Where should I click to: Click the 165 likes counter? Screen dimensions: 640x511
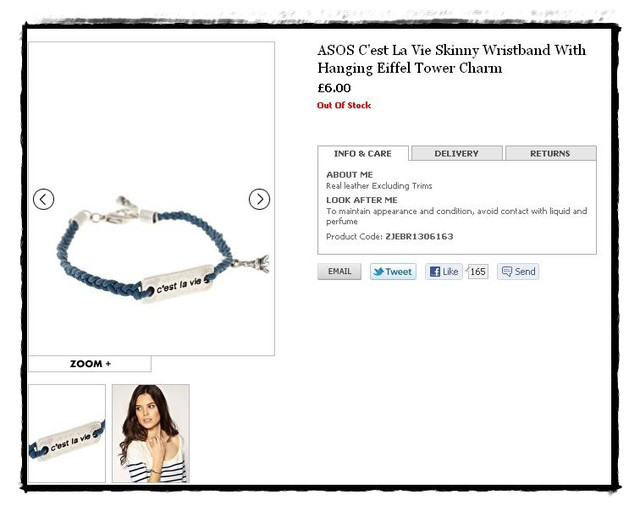point(478,272)
